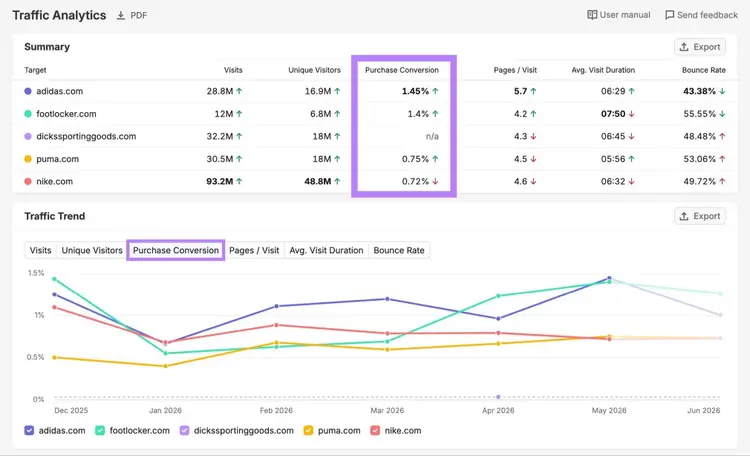
Task: Select footlocker.com in the Summary table
Action: [66, 114]
